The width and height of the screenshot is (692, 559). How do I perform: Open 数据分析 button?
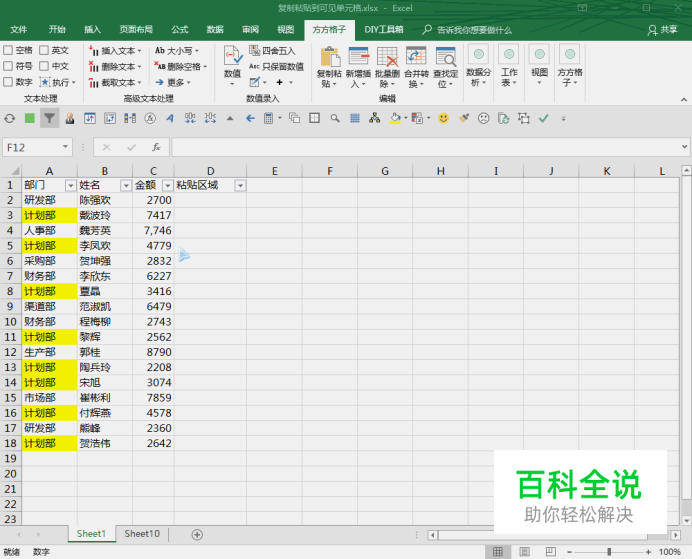tap(478, 66)
